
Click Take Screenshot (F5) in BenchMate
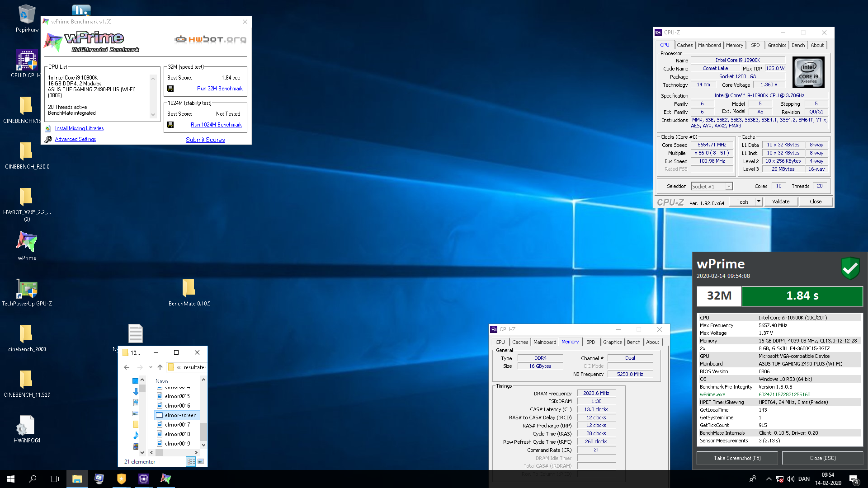point(737,458)
